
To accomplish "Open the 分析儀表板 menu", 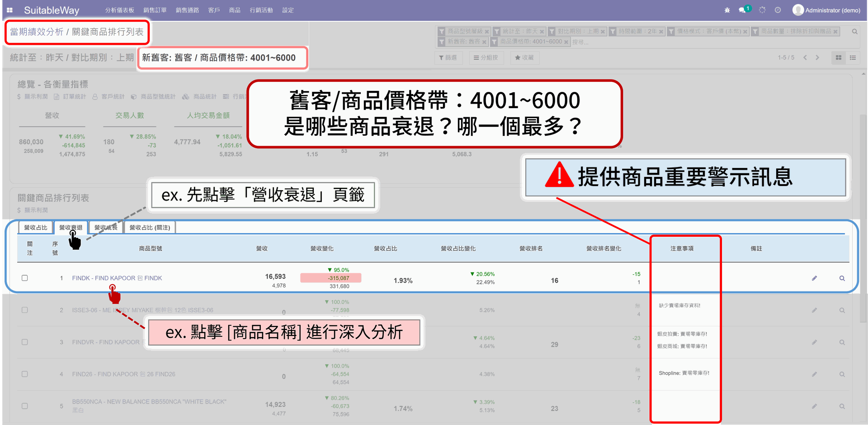I will pos(119,10).
